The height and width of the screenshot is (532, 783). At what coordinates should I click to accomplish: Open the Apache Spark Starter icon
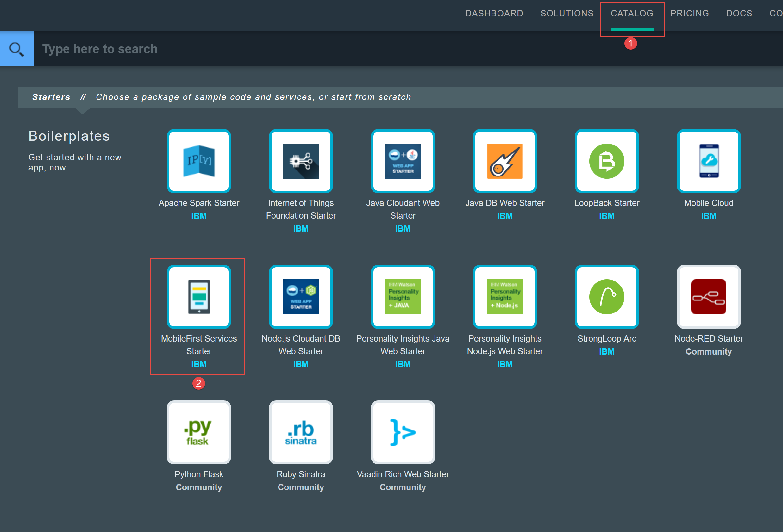click(199, 161)
